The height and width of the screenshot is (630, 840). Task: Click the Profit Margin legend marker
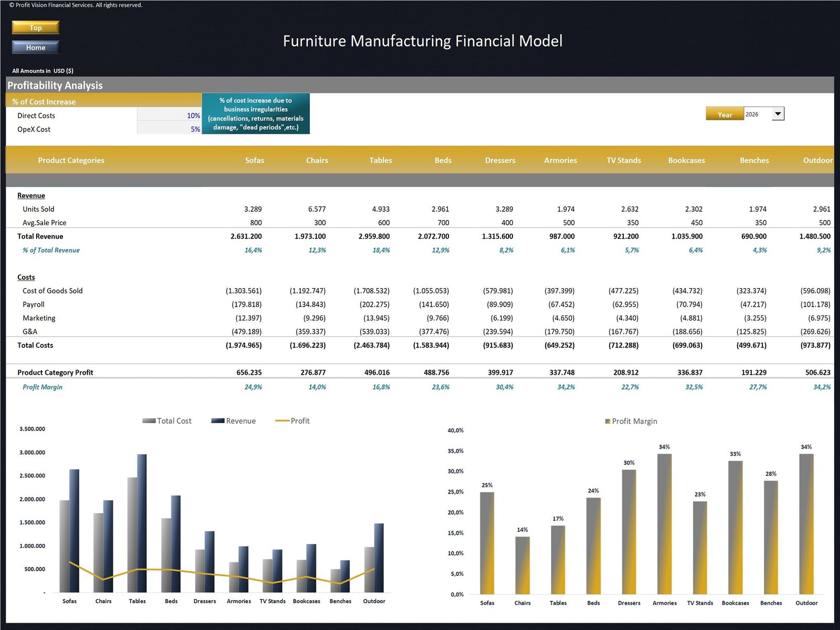click(x=607, y=421)
